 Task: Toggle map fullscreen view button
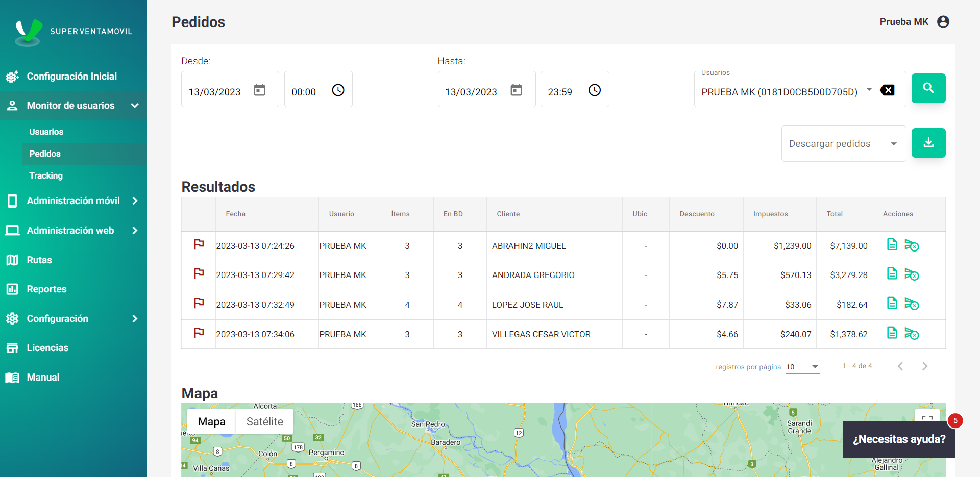(x=927, y=418)
